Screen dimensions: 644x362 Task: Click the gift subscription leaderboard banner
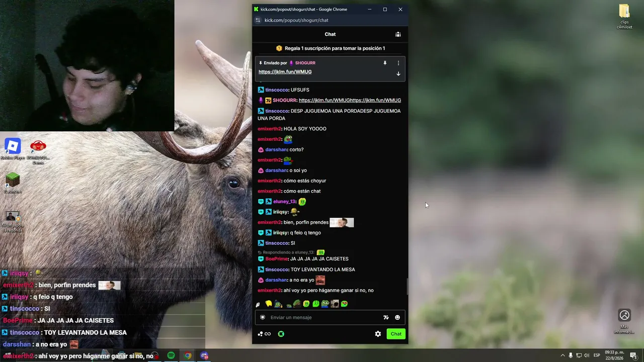tap(330, 48)
